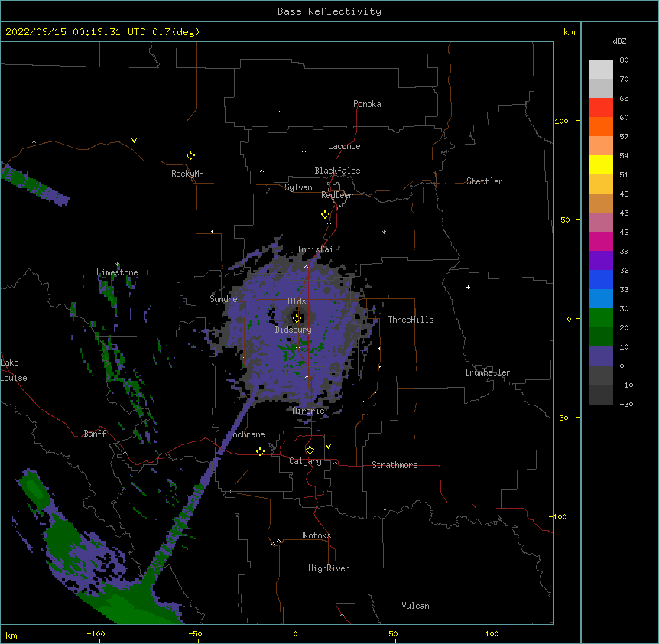
Task: Select the yellow radar site marker below Olds
Action: click(x=297, y=318)
